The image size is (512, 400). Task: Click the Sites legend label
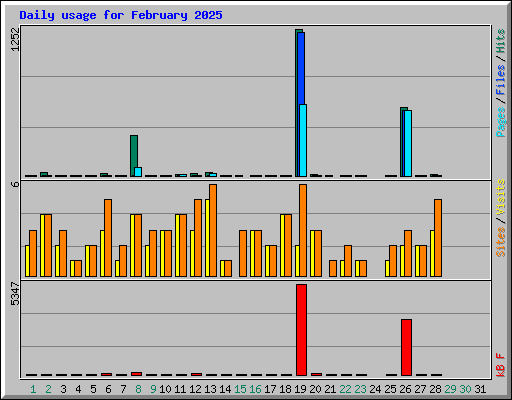501,242
